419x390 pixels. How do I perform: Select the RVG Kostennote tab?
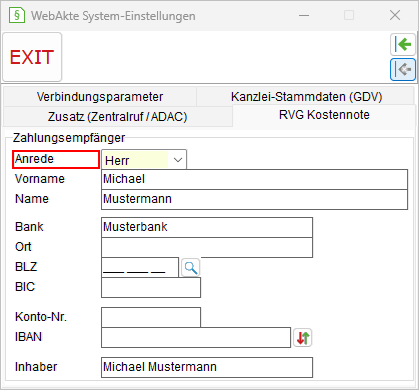(324, 115)
